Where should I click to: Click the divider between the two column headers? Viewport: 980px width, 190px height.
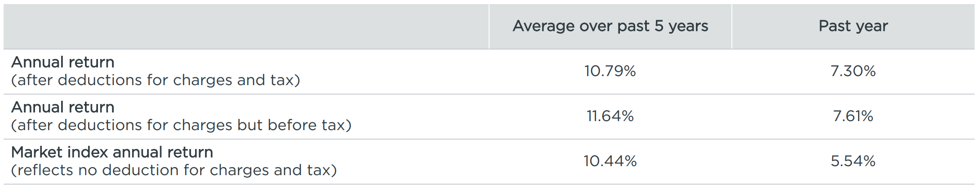[x=731, y=26]
